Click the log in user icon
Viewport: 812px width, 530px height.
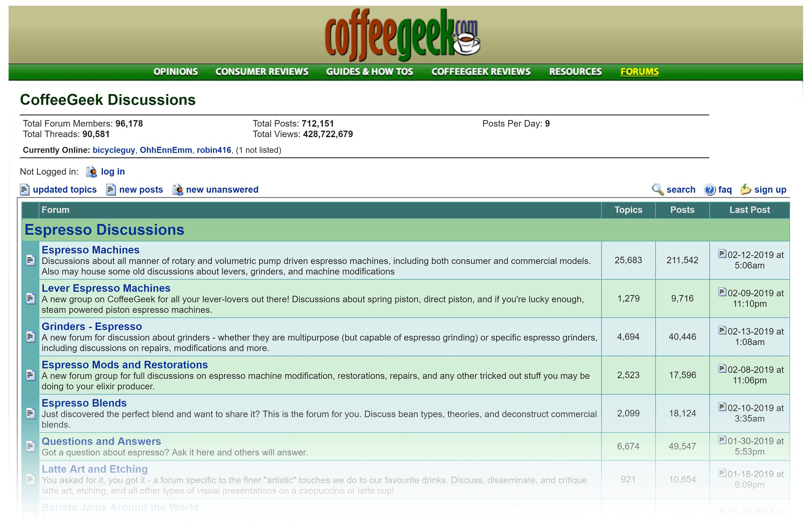click(92, 172)
